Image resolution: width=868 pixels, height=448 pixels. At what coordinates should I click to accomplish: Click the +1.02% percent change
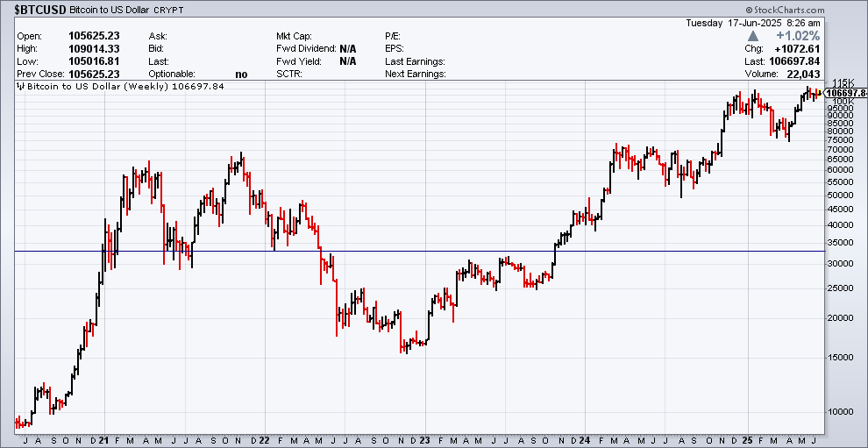798,36
